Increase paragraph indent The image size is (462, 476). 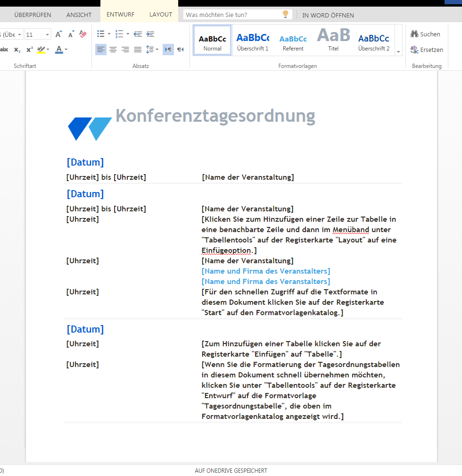click(x=150, y=34)
